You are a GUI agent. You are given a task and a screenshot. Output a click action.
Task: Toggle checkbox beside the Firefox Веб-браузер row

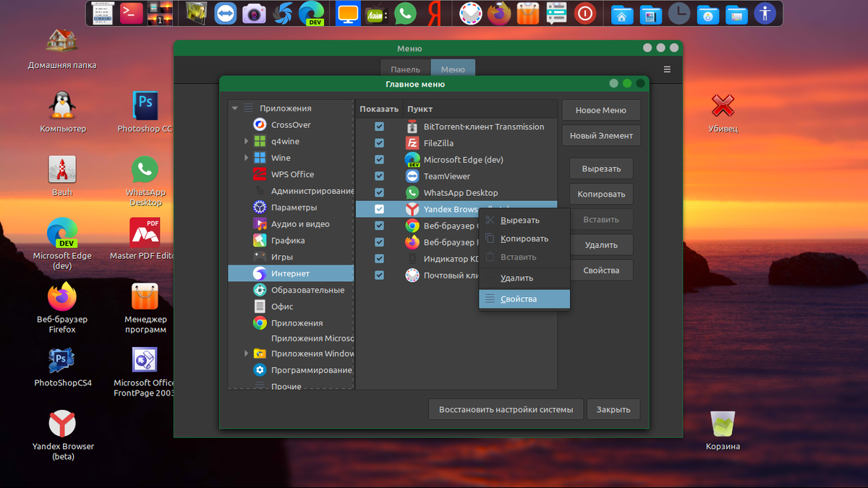[379, 242]
